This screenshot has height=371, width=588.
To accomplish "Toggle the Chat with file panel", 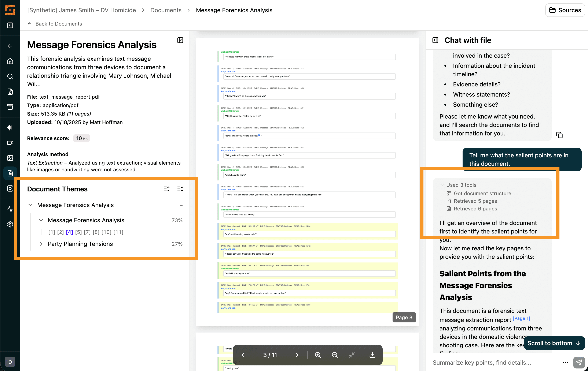I will point(435,40).
